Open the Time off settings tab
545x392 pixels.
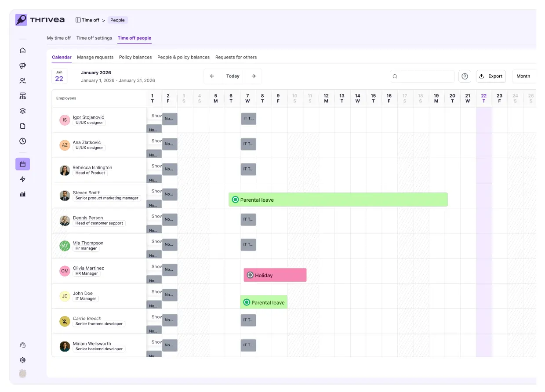point(94,38)
